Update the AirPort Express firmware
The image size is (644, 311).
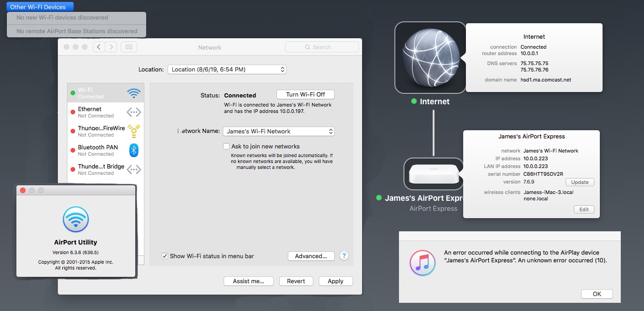coord(580,182)
